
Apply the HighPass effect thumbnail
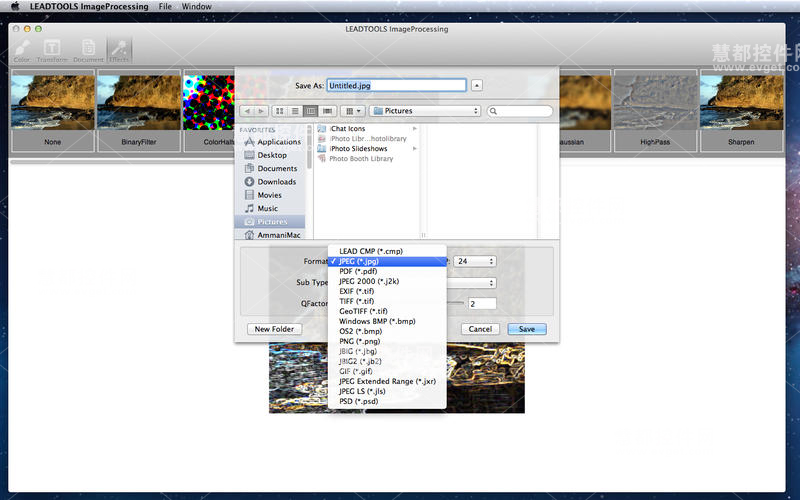pyautogui.click(x=655, y=111)
